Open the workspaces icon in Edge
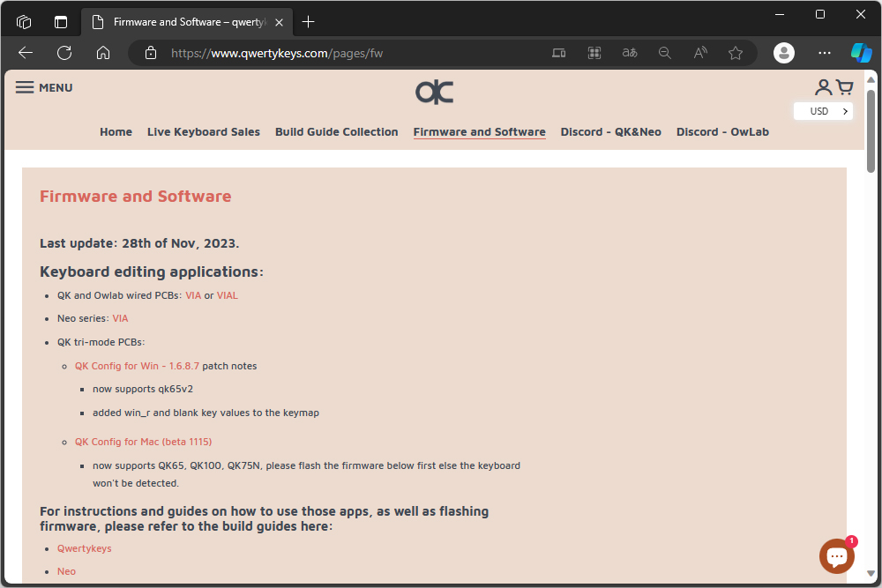882x588 pixels. pos(24,22)
